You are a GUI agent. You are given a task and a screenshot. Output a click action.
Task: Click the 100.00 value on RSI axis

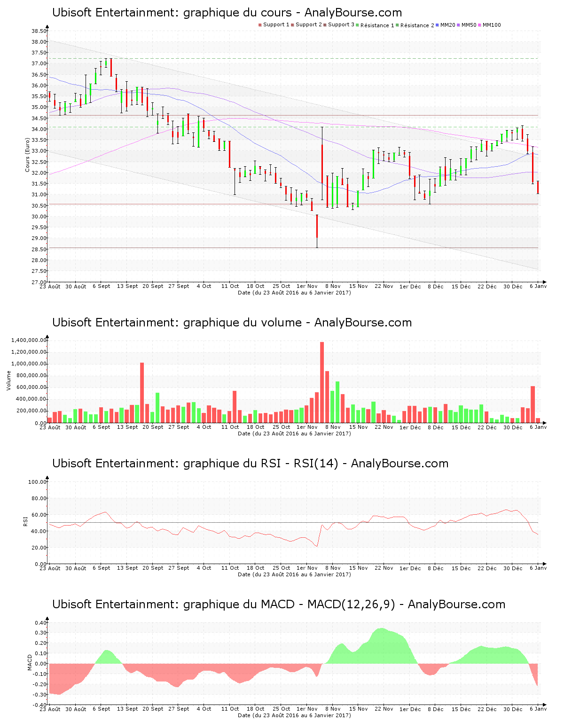(x=38, y=482)
